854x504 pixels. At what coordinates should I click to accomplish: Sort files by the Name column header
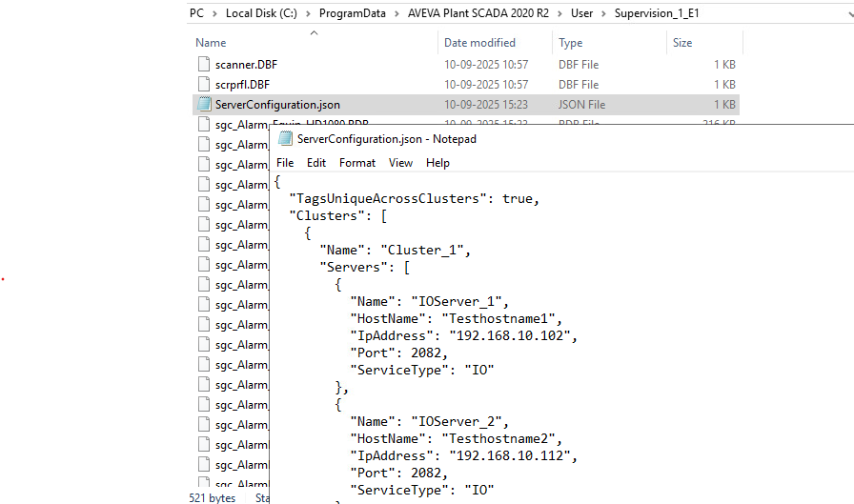click(x=211, y=43)
